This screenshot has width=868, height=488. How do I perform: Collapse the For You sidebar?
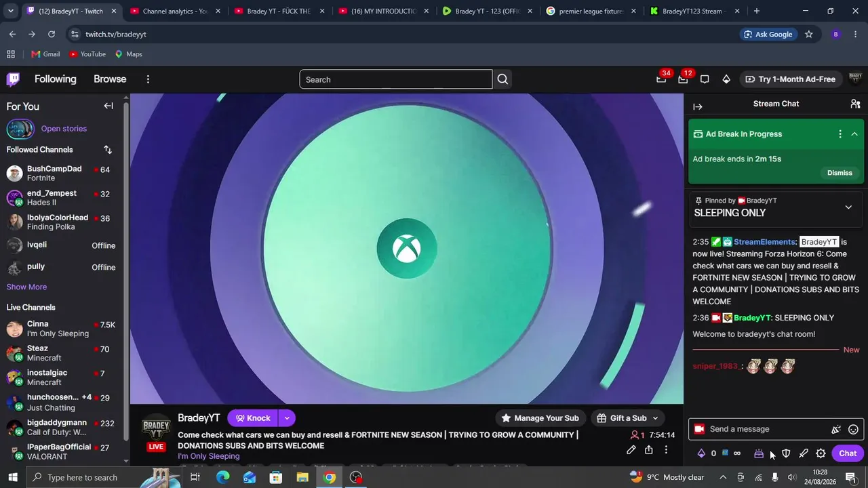click(x=108, y=106)
